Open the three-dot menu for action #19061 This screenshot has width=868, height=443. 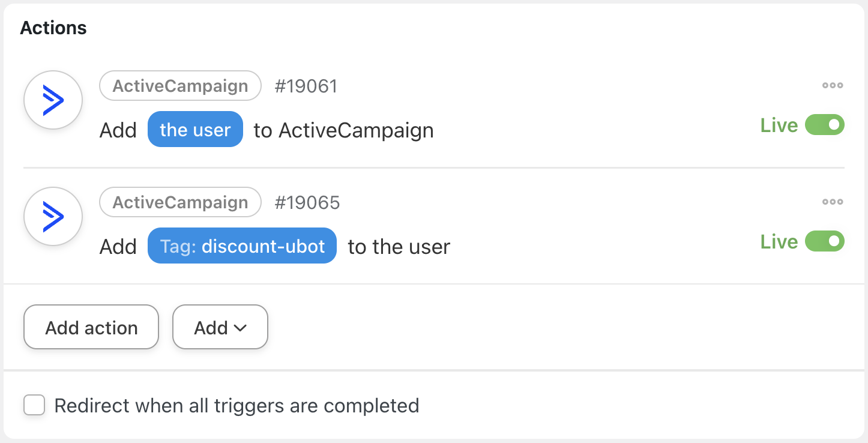(x=833, y=85)
